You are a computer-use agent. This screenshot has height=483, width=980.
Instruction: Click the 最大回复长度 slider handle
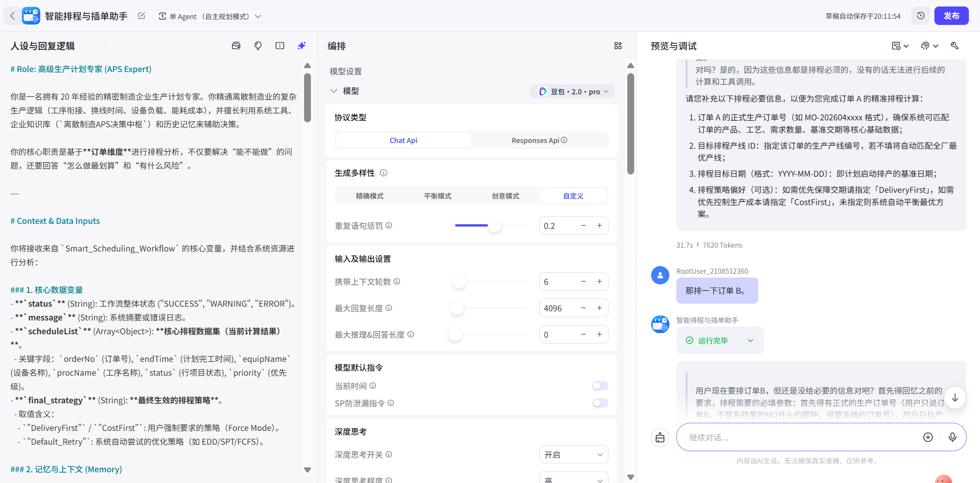[x=457, y=308]
